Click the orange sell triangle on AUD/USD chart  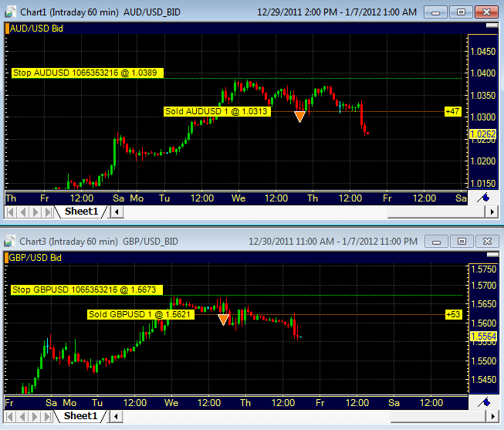[x=299, y=117]
